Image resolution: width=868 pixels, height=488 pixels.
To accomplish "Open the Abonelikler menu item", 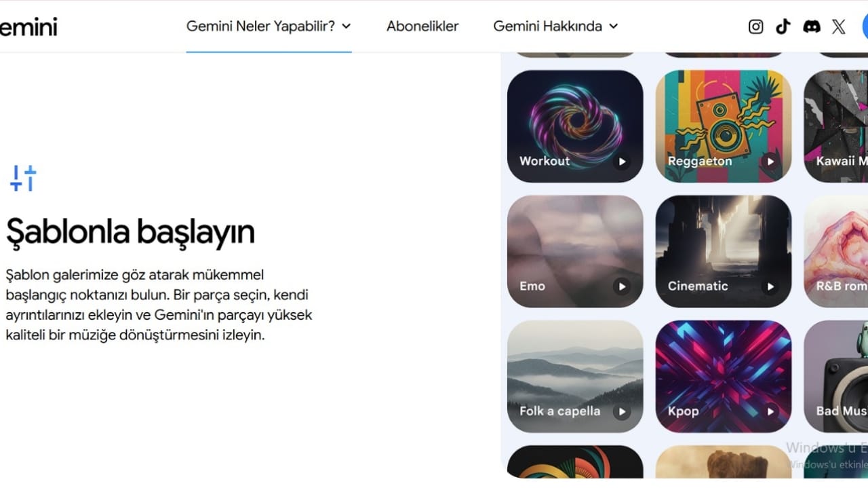I will [x=422, y=26].
